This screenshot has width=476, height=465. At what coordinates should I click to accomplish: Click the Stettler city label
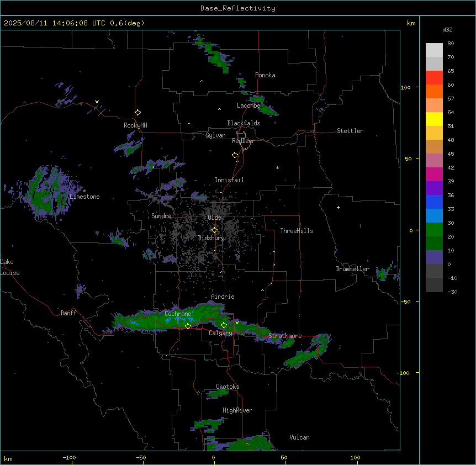(x=350, y=131)
